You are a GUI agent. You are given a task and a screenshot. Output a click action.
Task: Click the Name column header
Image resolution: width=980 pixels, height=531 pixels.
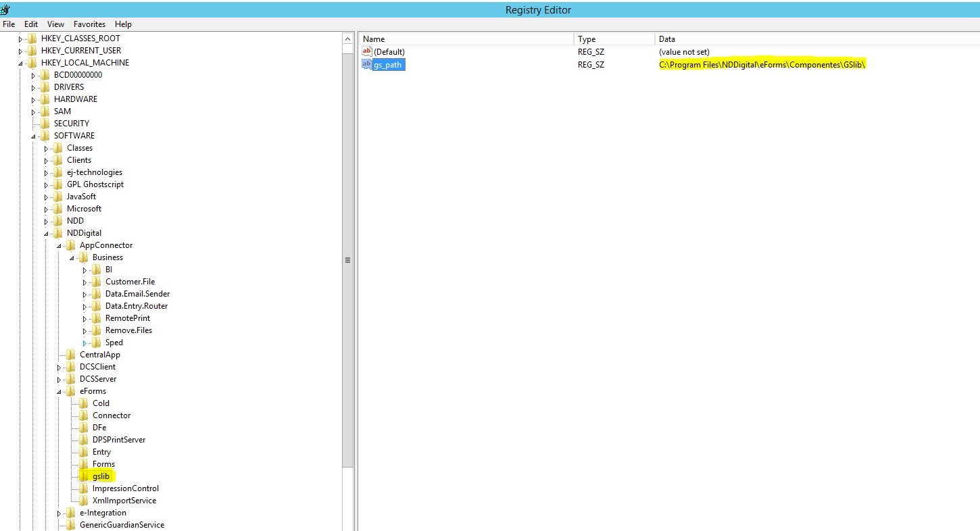374,39
